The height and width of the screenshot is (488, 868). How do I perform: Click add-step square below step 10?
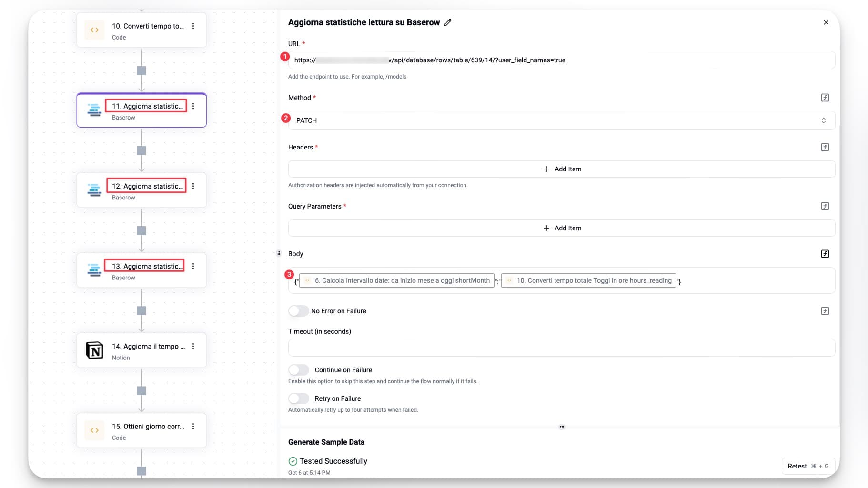click(x=141, y=70)
